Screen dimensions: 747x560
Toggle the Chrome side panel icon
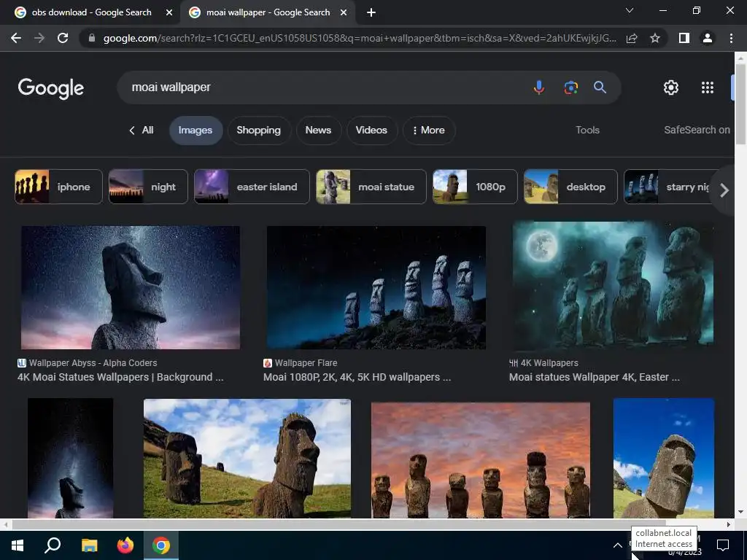click(x=684, y=38)
